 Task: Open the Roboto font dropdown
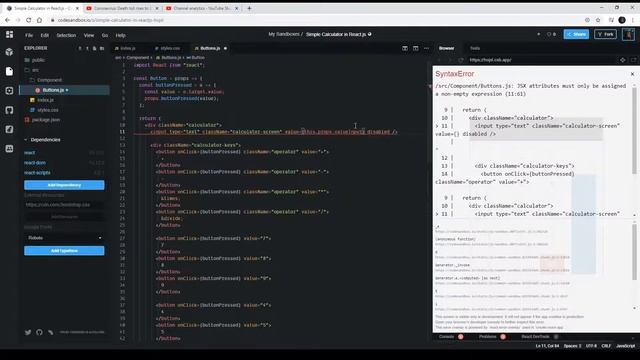point(64,238)
